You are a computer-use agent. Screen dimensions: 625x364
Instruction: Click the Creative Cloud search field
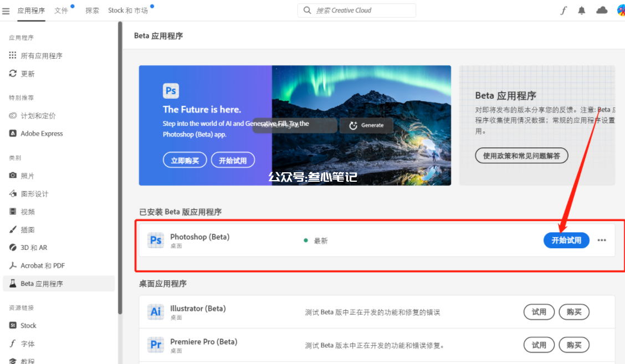pyautogui.click(x=357, y=11)
